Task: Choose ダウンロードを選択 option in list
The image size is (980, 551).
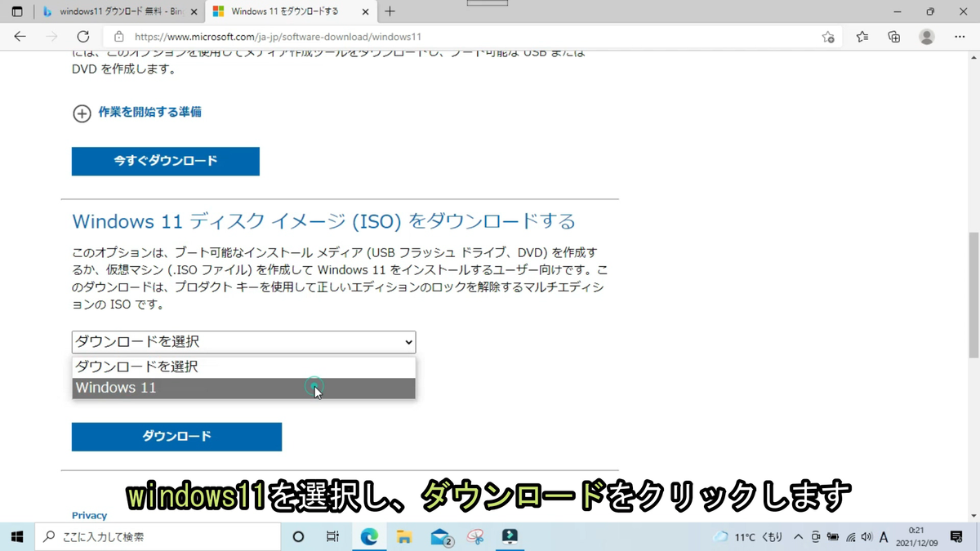Action: (243, 367)
